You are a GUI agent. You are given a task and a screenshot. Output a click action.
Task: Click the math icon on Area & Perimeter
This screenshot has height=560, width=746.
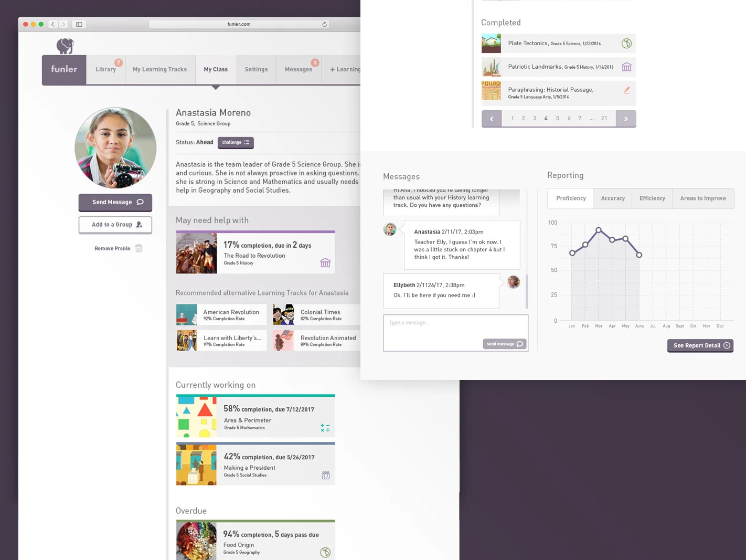[x=325, y=428]
